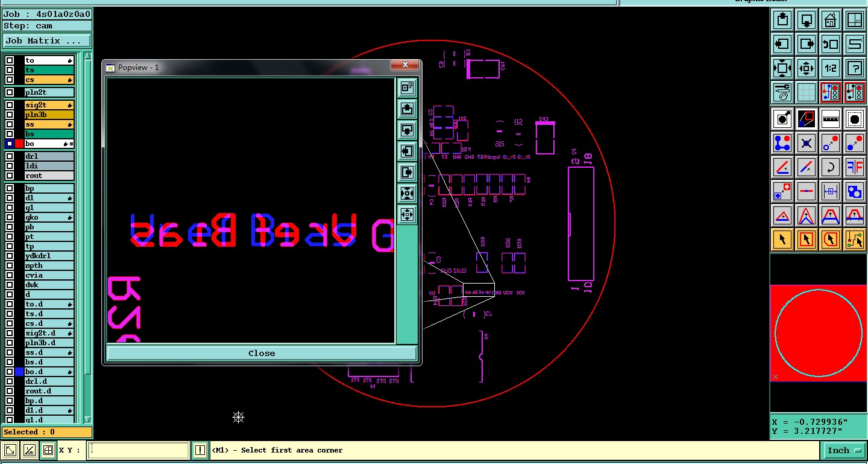Click the 1:2 scale icon
This screenshot has height=464, width=868.
831,68
